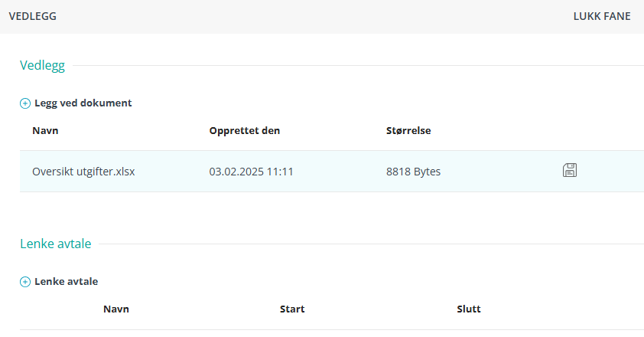
Task: Click the Start column header
Action: tap(292, 309)
